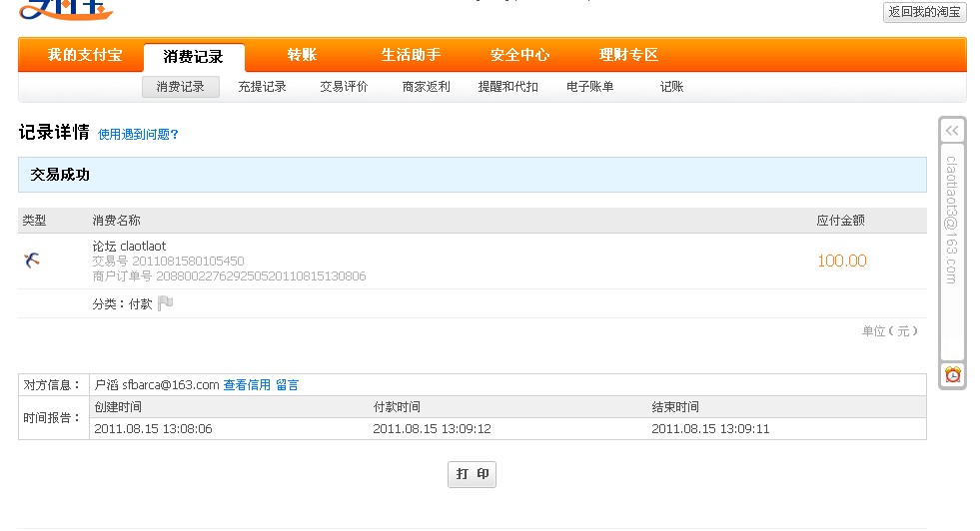Open the 生活助手 tab
The image size is (980, 531).
click(x=411, y=55)
